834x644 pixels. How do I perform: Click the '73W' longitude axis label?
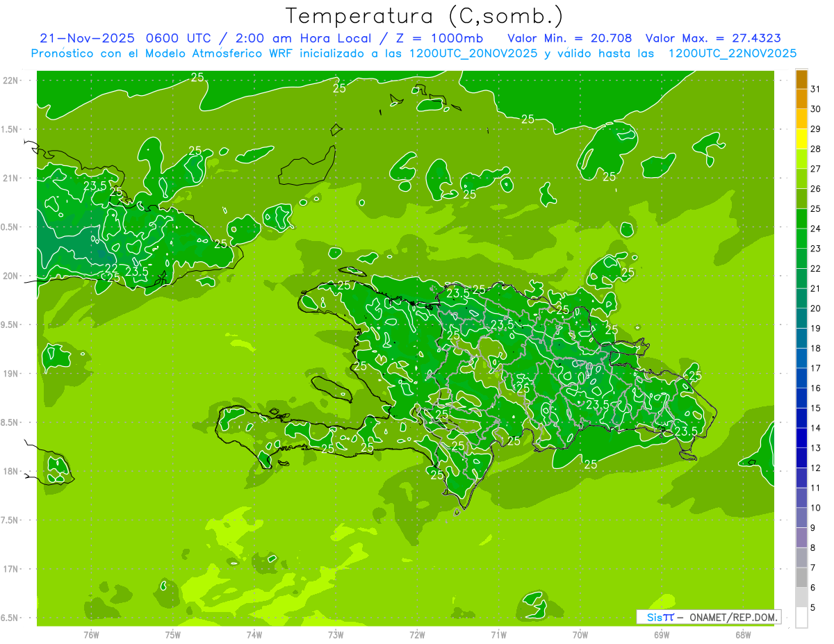[336, 635]
